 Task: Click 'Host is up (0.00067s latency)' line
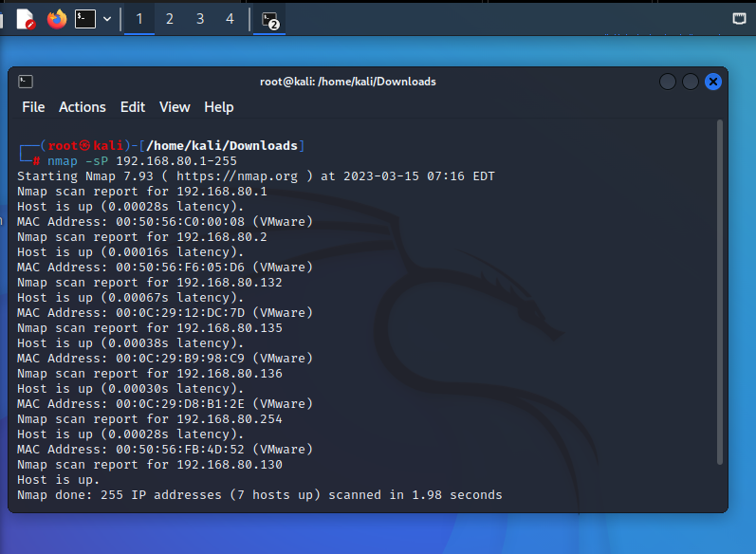[131, 298]
